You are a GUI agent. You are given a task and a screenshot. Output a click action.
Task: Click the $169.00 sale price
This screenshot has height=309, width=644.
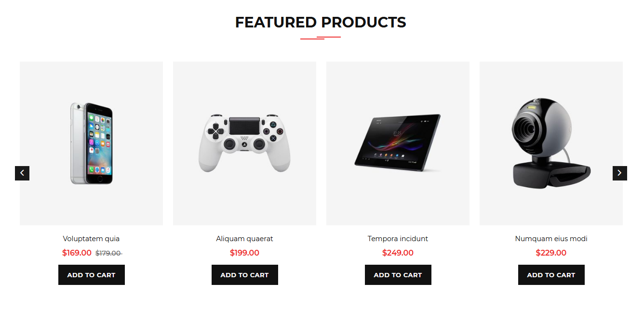click(x=76, y=253)
